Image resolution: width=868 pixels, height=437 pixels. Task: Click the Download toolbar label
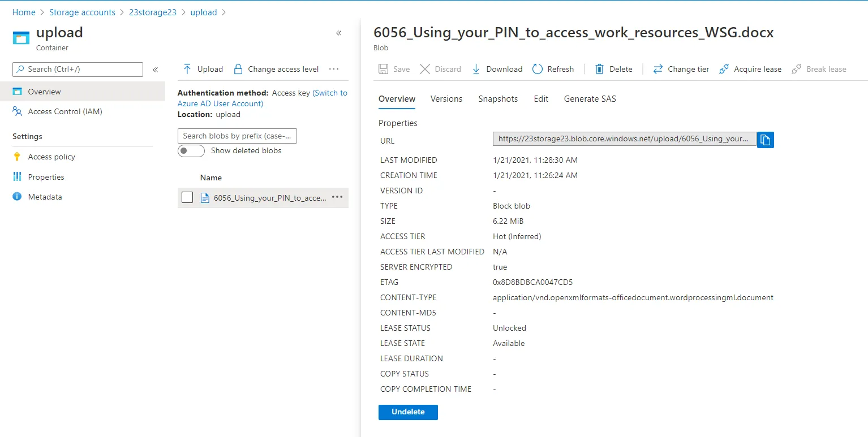[504, 69]
